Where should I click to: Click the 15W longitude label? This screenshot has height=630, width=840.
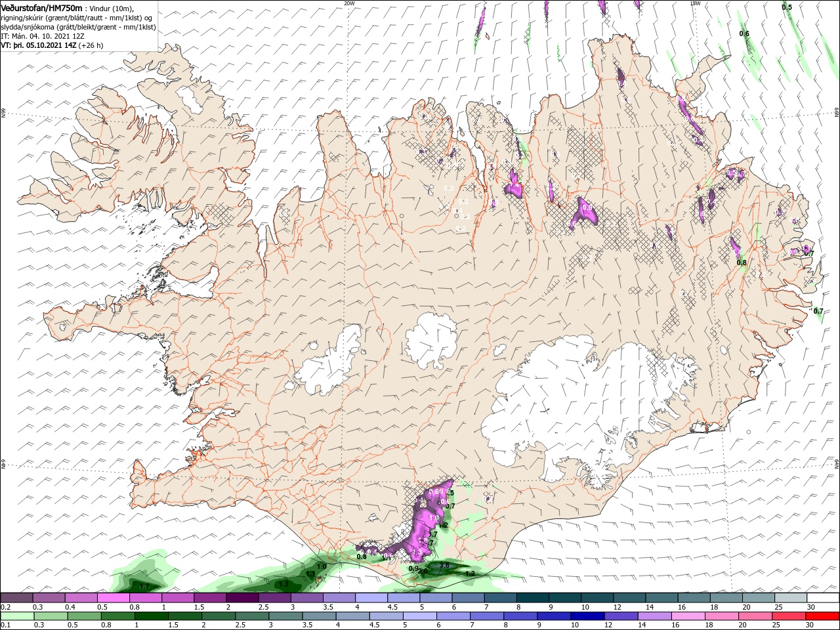(x=696, y=3)
